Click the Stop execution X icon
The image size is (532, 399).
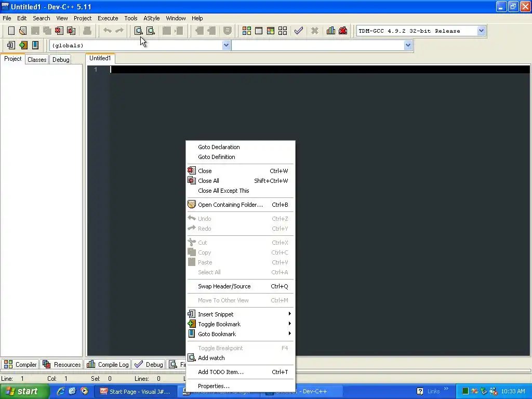pyautogui.click(x=315, y=31)
